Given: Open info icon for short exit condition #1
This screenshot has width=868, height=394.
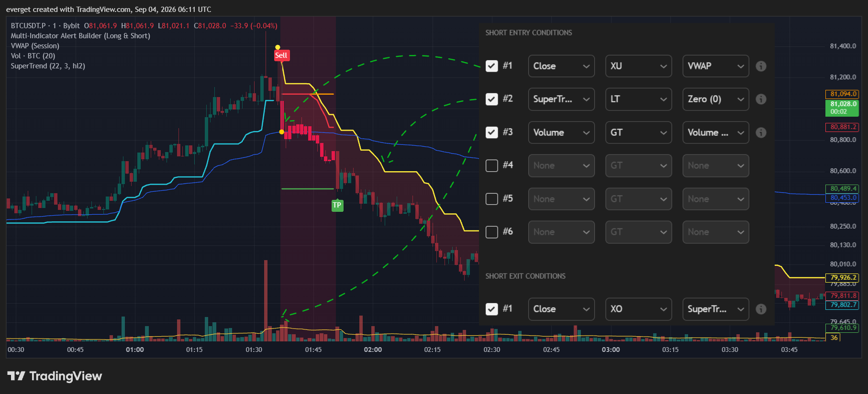Looking at the screenshot, I should coord(761,309).
